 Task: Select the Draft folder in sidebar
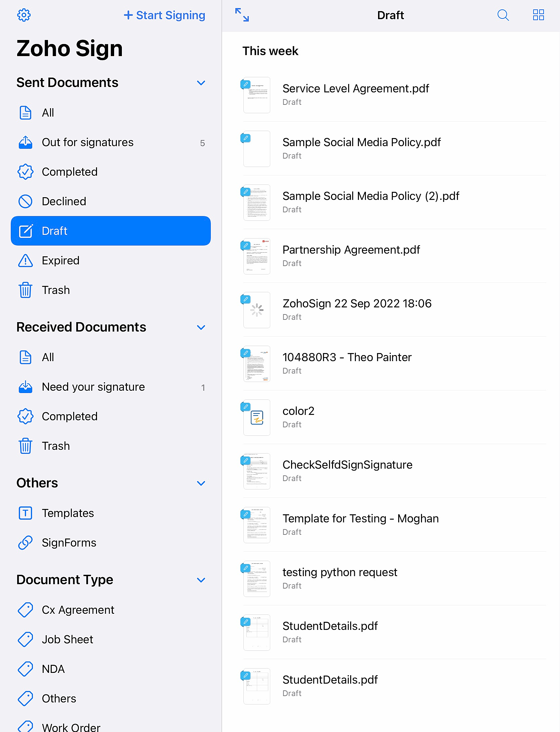point(111,231)
